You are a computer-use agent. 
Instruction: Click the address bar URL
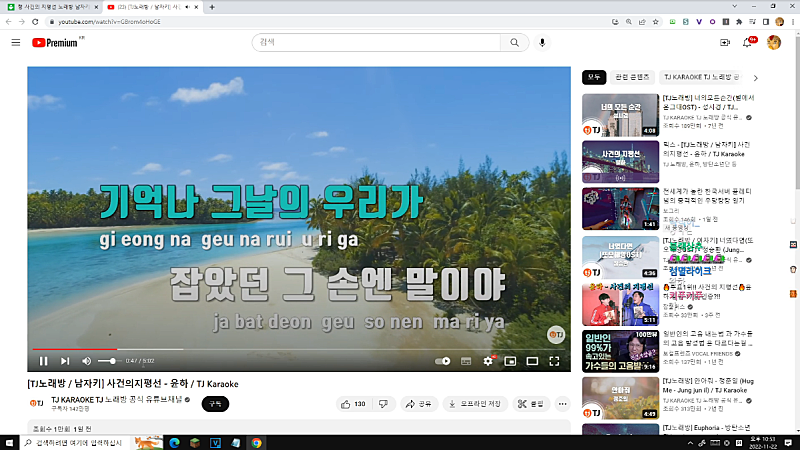coord(109,22)
